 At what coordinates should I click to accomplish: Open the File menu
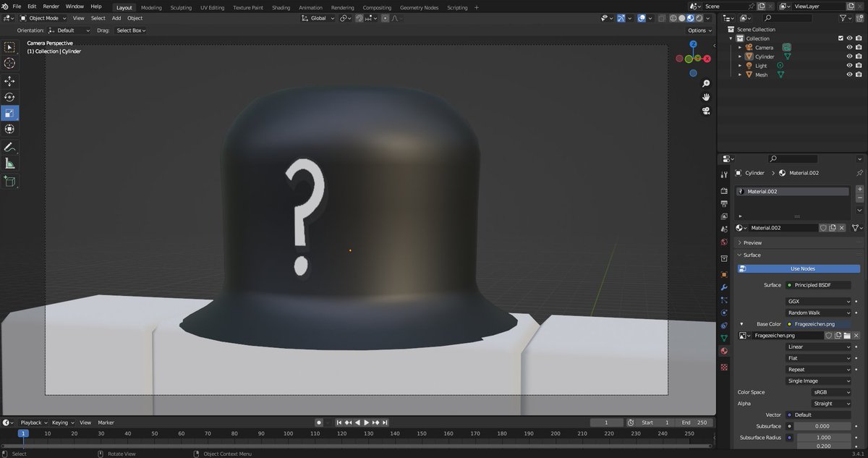(x=17, y=6)
